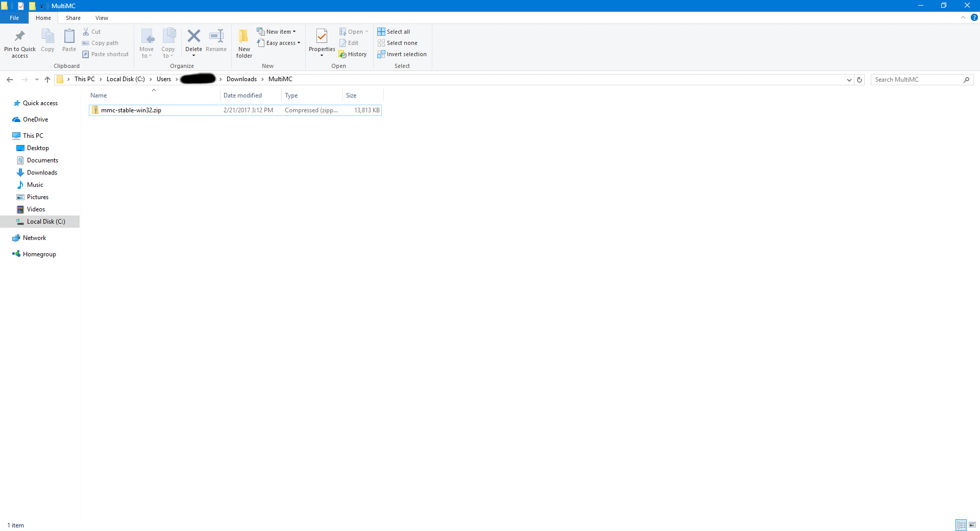
Task: Switch to details view layout
Action: [x=961, y=525]
